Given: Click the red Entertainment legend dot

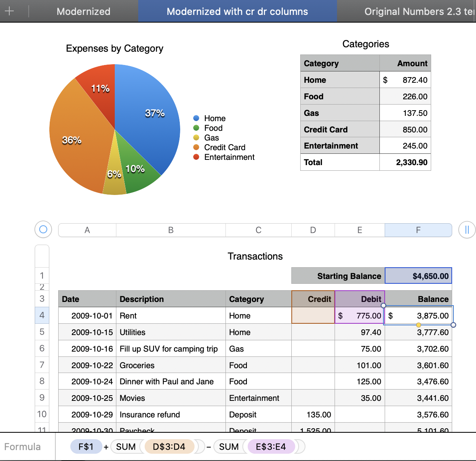Looking at the screenshot, I should click(x=196, y=157).
